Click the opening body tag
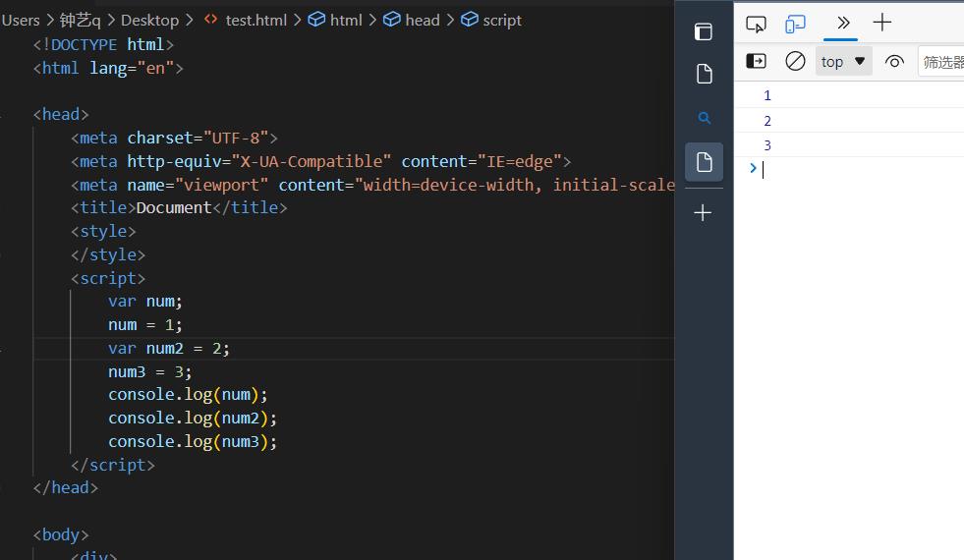 point(61,534)
